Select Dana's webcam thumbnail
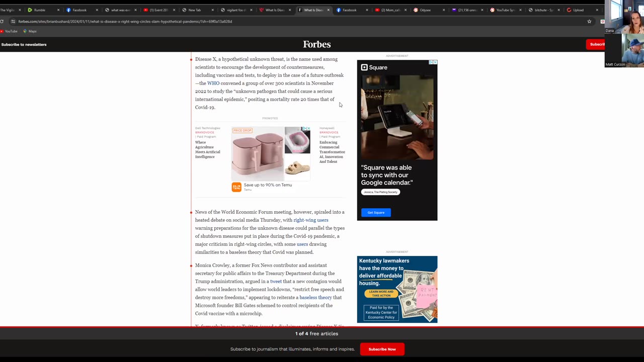644x362 pixels. coord(624,17)
